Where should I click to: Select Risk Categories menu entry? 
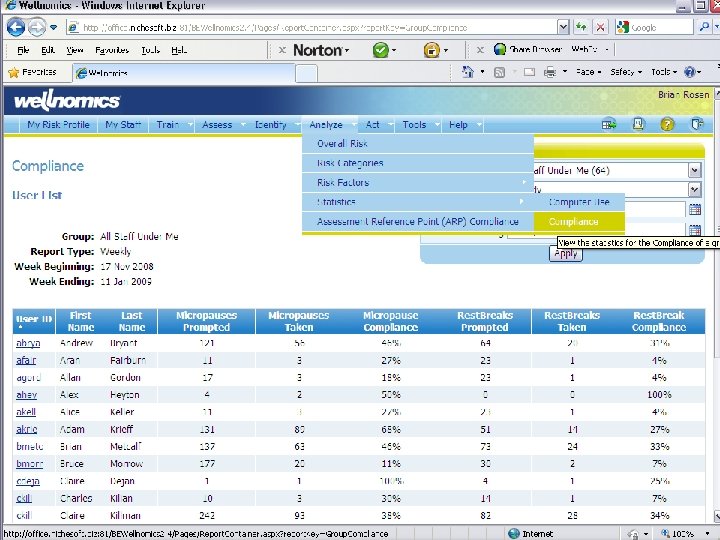tap(418, 163)
